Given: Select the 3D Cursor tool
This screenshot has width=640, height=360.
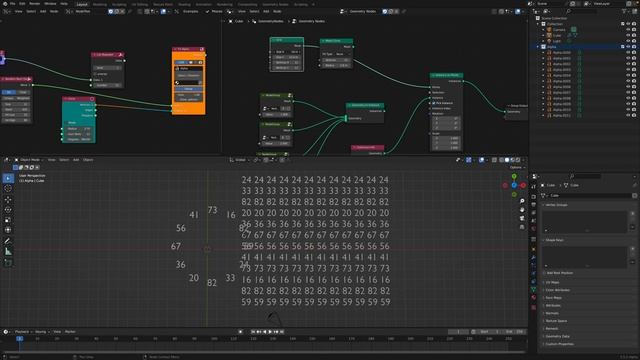Looking at the screenshot, I should 8,189.
